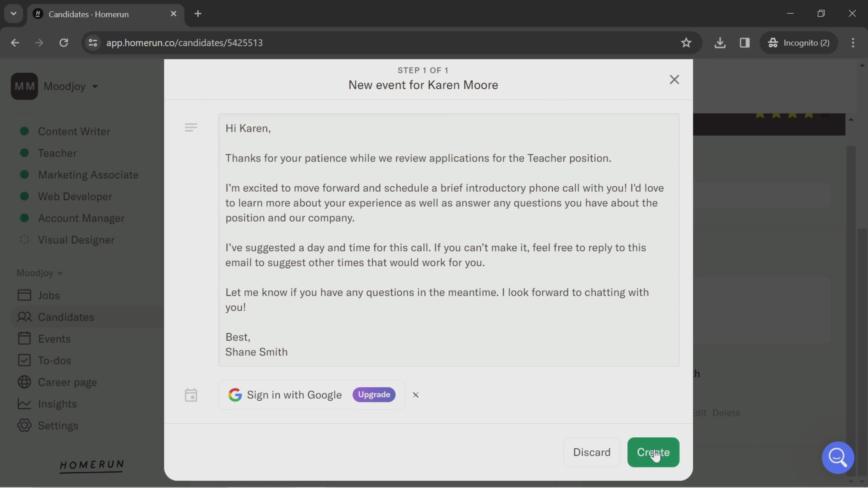The height and width of the screenshot is (488, 868).
Task: Select the Candidates · Homerun tab
Action: (x=106, y=14)
